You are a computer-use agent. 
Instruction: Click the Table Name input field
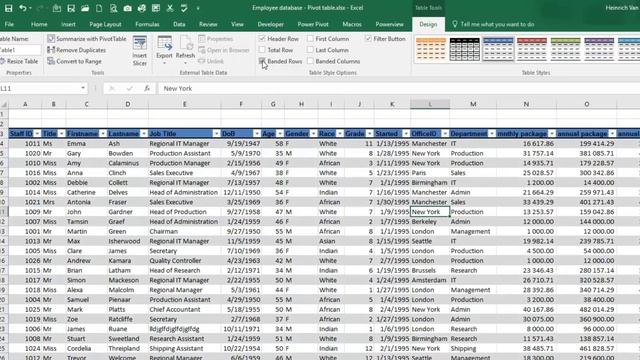[20, 50]
